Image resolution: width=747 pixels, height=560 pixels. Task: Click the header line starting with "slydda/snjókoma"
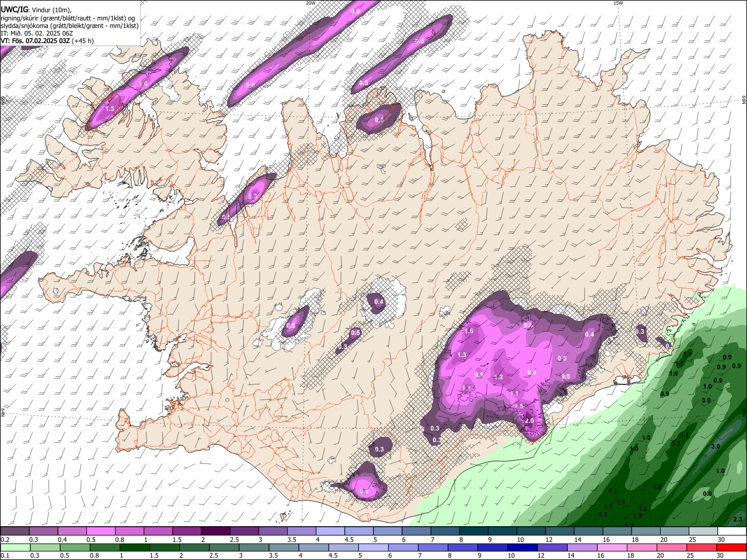[x=69, y=26]
